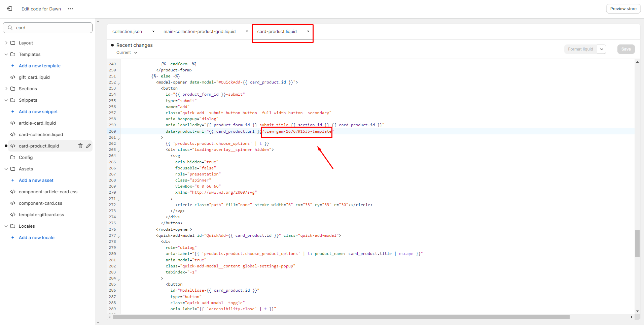Open component-article-card.css asset
Image resolution: width=644 pixels, height=325 pixels.
[48, 192]
